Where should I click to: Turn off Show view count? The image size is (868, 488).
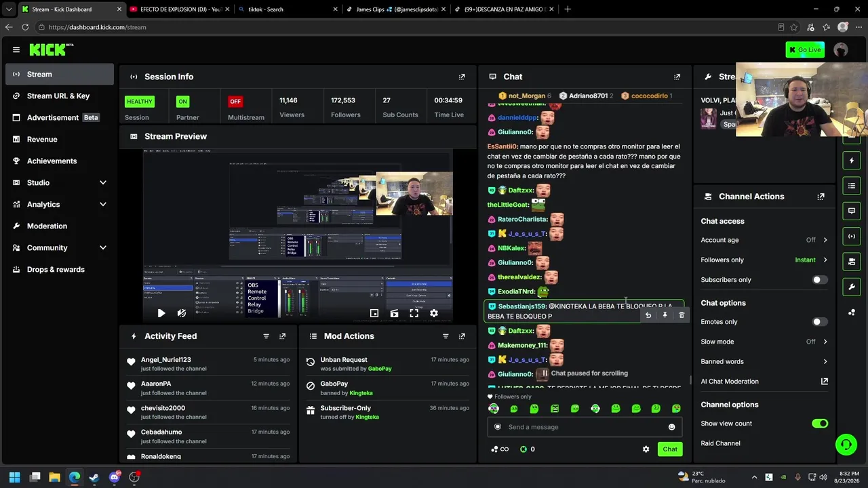(x=820, y=424)
